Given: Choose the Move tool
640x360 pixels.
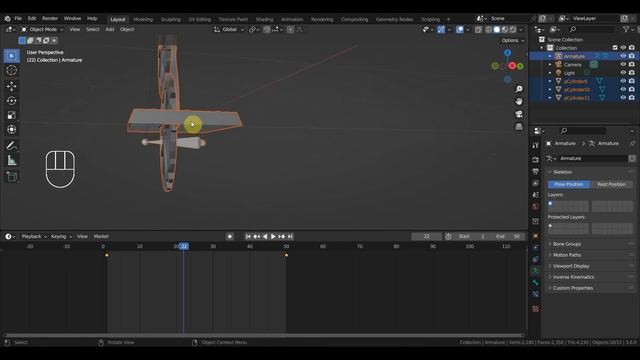Looking at the screenshot, I should pyautogui.click(x=11, y=86).
